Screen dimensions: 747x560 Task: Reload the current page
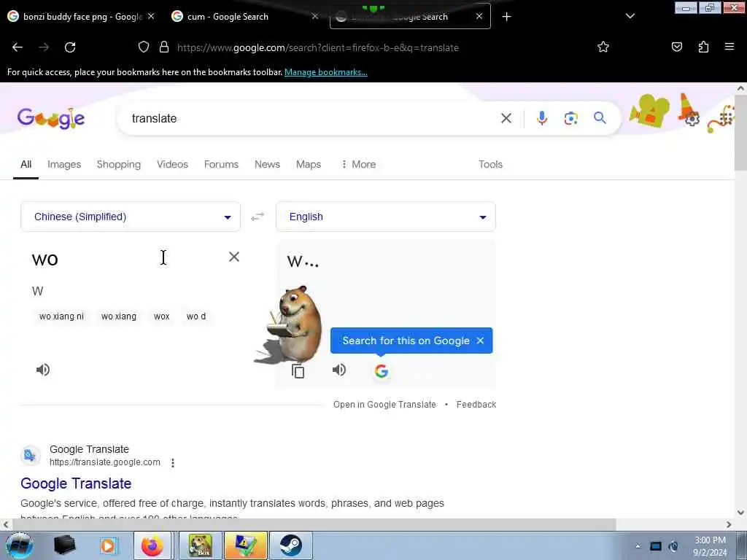point(70,47)
